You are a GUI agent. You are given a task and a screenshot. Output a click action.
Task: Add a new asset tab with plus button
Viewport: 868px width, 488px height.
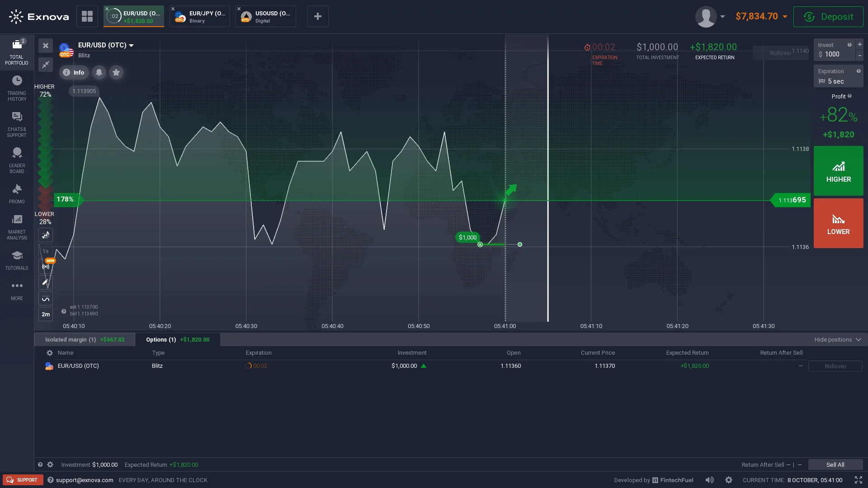click(318, 16)
